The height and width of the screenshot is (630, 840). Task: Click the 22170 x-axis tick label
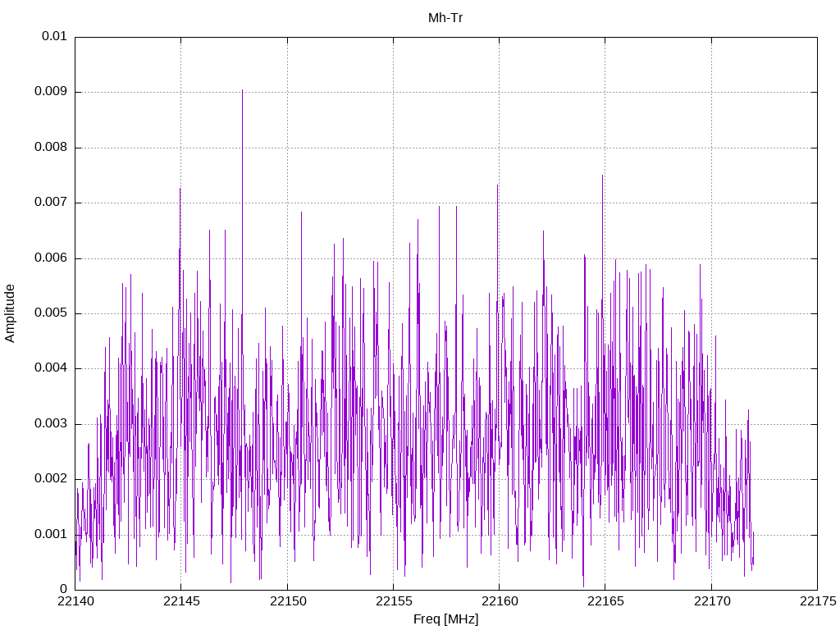tap(712, 601)
